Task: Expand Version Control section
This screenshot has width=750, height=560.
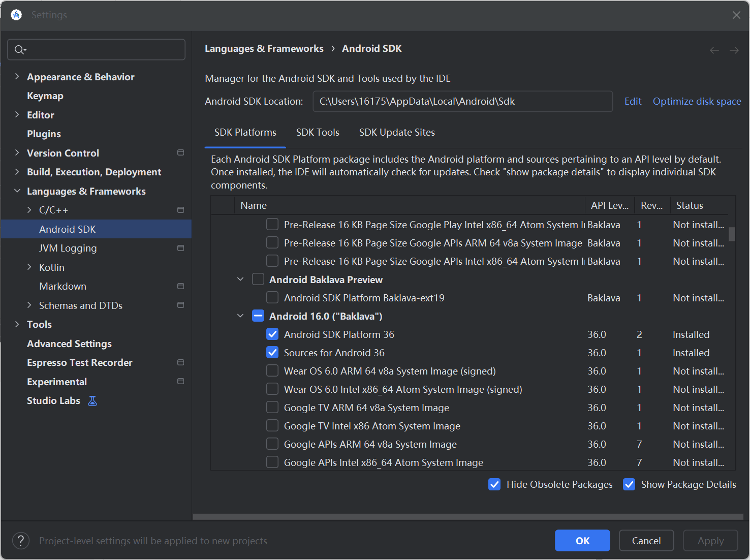Action: 17,153
